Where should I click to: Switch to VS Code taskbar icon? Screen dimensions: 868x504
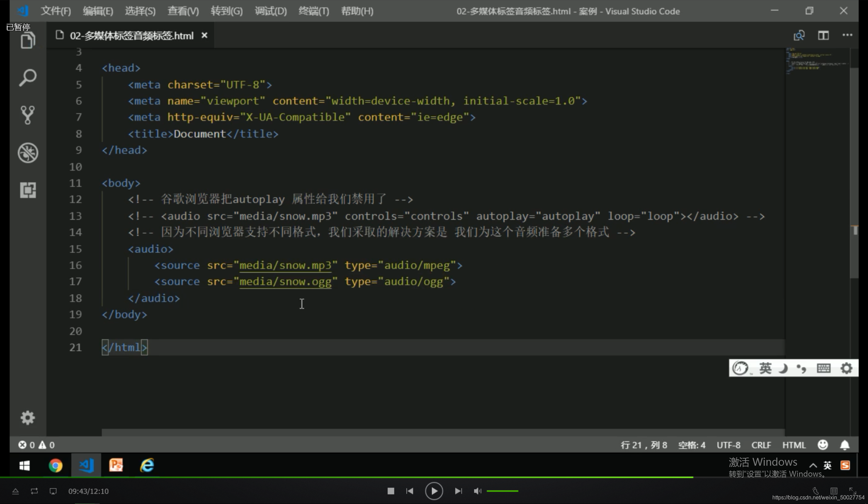(86, 465)
